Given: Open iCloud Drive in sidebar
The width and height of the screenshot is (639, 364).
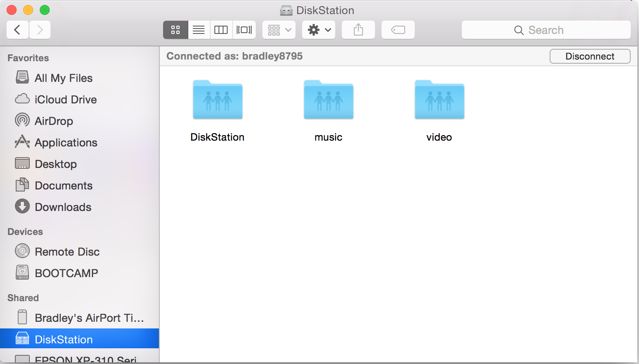Looking at the screenshot, I should [79, 99].
